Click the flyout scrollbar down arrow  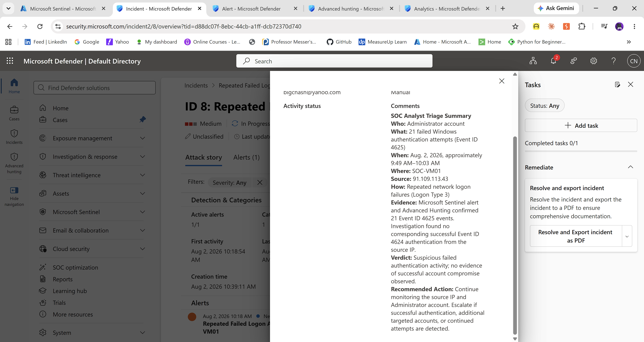coord(515,339)
